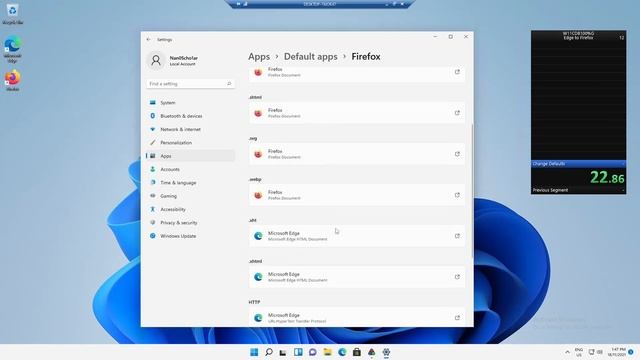This screenshot has width=640, height=360.
Task: Launch Microsoft Edge from the taskbar
Action: pyautogui.click(x=342, y=352)
